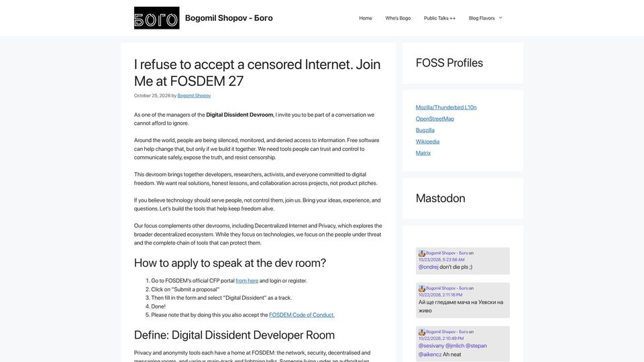Screen dimensions: 644x362
Task: Open the OpenStreetMap profile link
Action: coord(435,119)
